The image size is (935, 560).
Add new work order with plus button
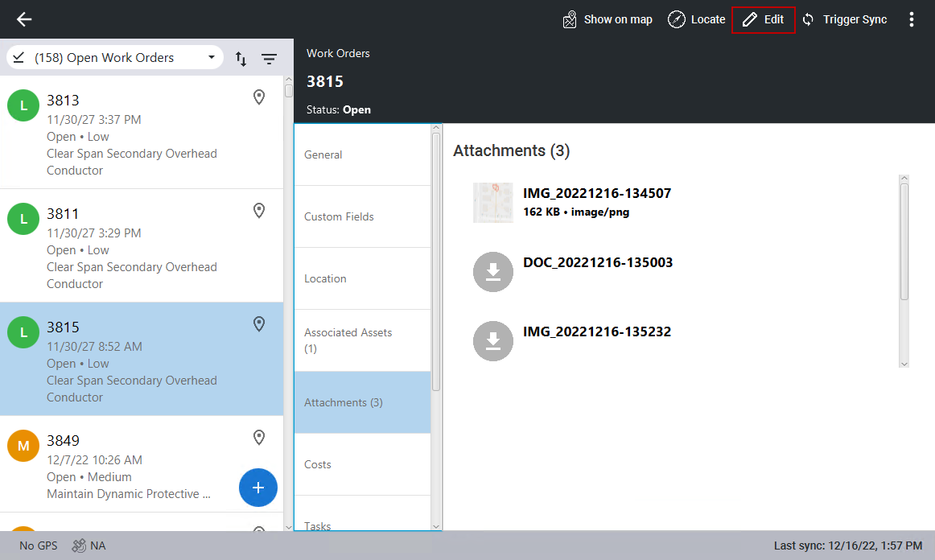tap(257, 487)
